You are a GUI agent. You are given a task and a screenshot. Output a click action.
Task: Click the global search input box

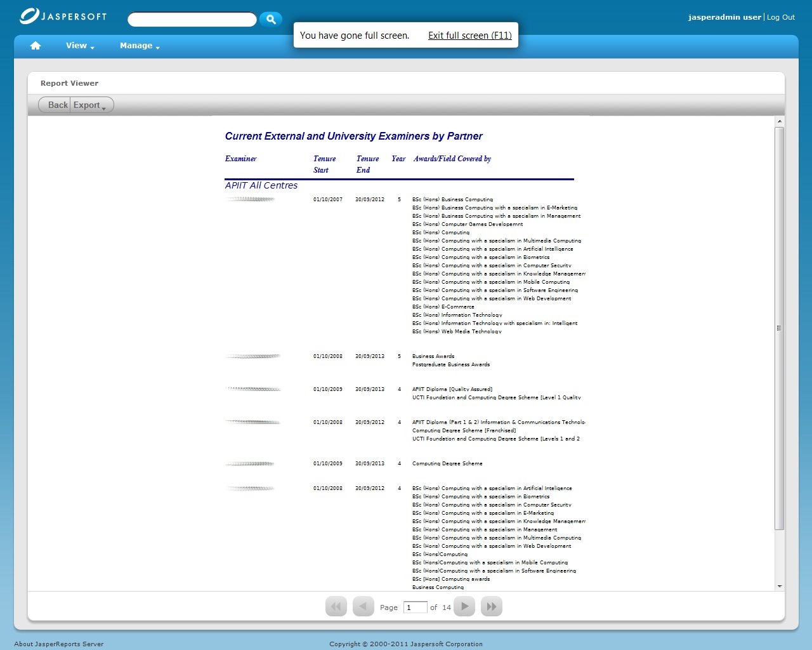[x=192, y=19]
